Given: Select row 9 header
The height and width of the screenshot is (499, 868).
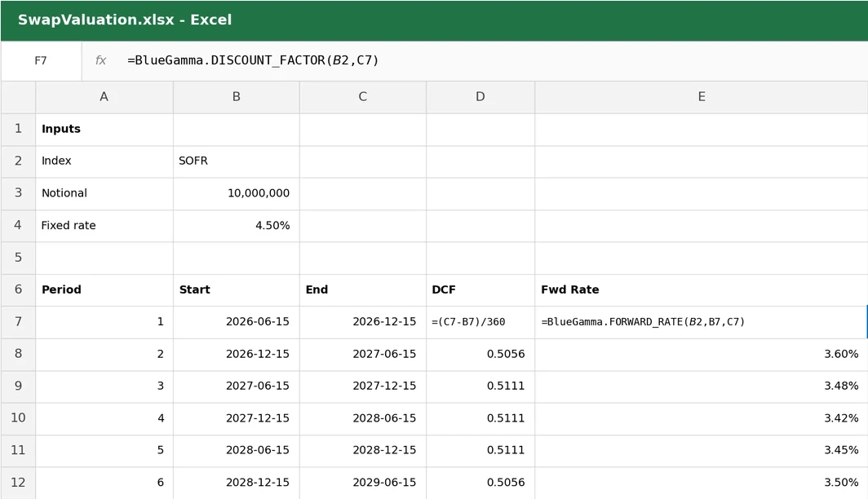Looking at the screenshot, I should tap(18, 386).
